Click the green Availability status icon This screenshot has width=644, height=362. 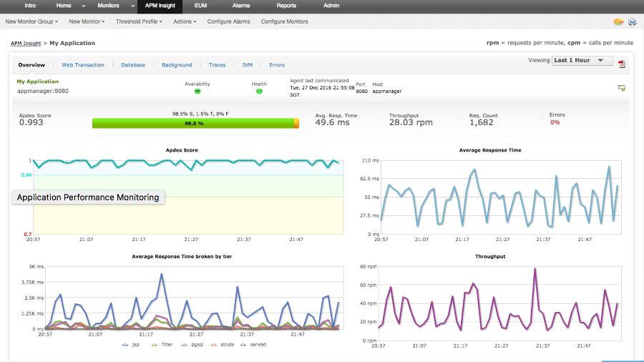pos(197,91)
